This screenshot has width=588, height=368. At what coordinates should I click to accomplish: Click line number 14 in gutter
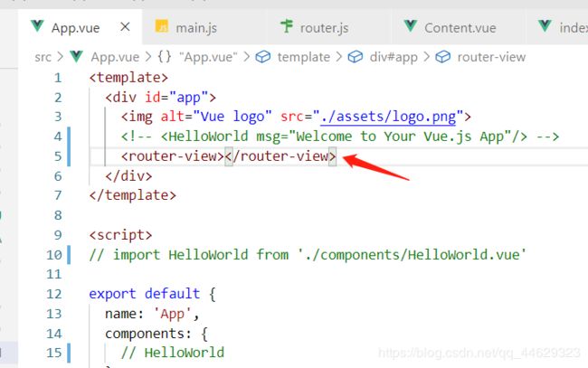click(x=54, y=334)
